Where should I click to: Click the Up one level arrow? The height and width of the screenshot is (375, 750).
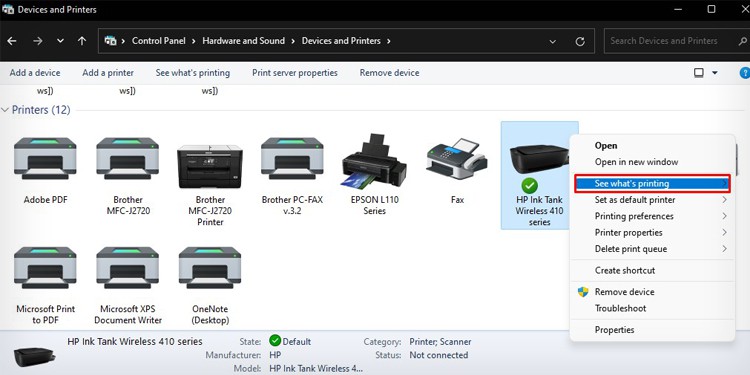point(82,41)
